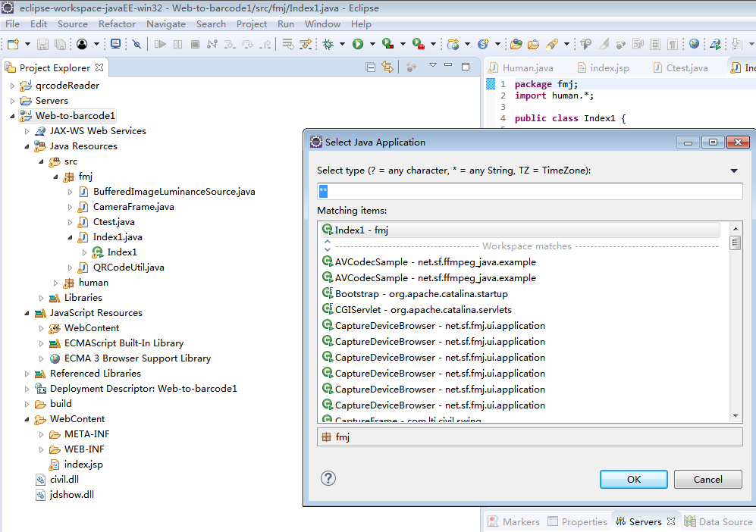Click the Open Task folder toolbar icon

tap(533, 44)
